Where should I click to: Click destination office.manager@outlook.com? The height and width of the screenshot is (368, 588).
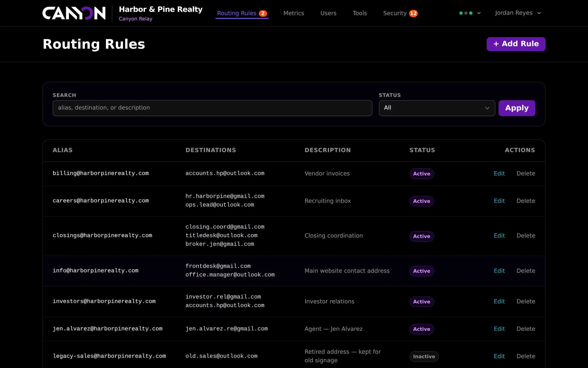coord(230,275)
